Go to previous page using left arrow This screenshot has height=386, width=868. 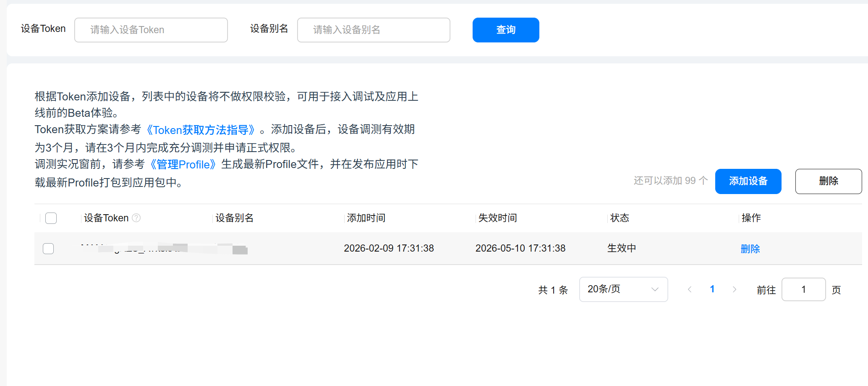click(690, 289)
